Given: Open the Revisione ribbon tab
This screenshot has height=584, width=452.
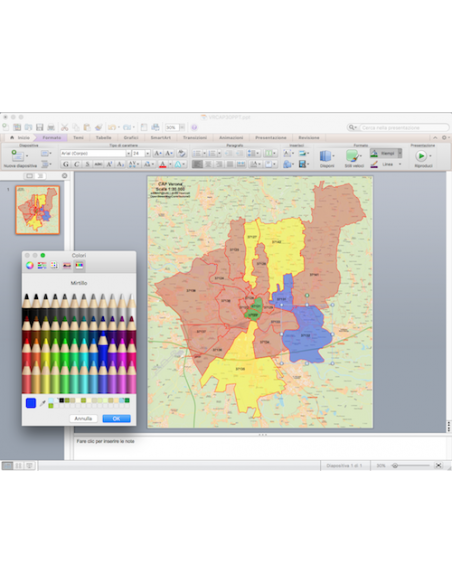Looking at the screenshot, I should tap(309, 137).
